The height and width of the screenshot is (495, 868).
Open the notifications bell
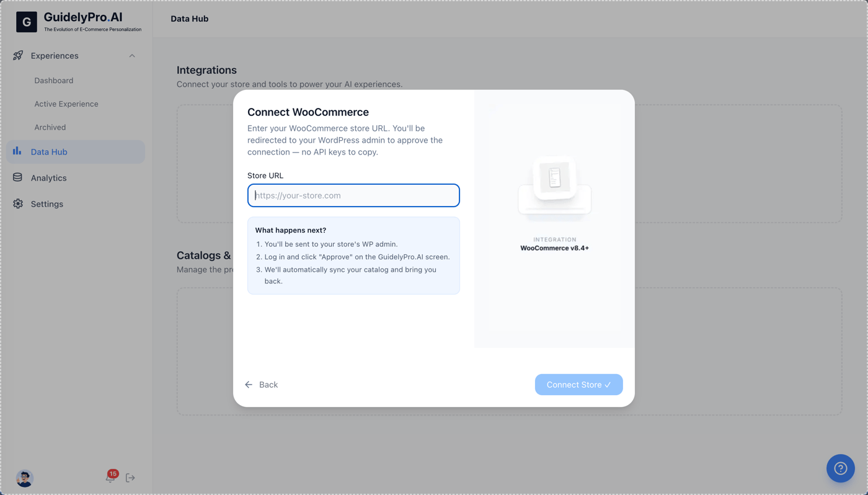point(110,477)
